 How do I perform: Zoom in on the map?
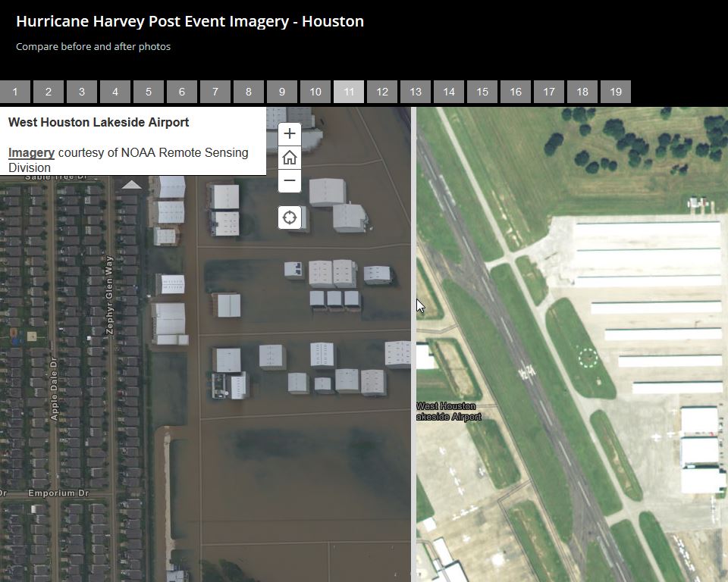pos(289,134)
